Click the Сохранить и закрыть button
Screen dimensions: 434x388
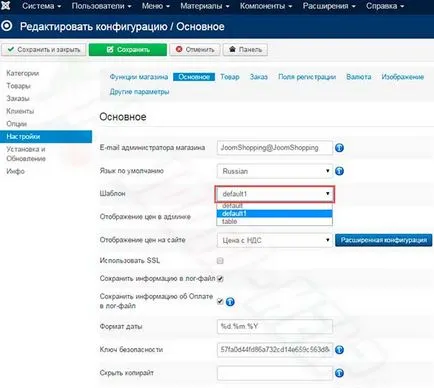[44, 50]
